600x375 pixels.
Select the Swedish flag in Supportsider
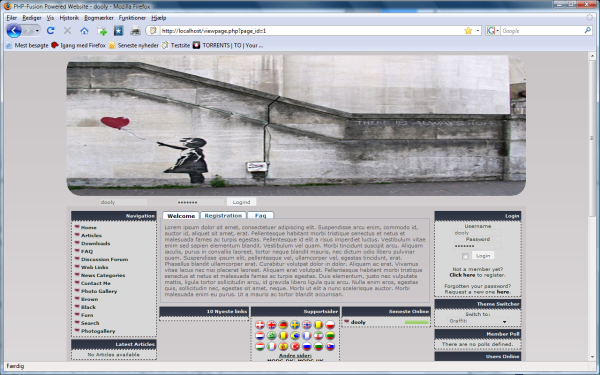coord(295,325)
